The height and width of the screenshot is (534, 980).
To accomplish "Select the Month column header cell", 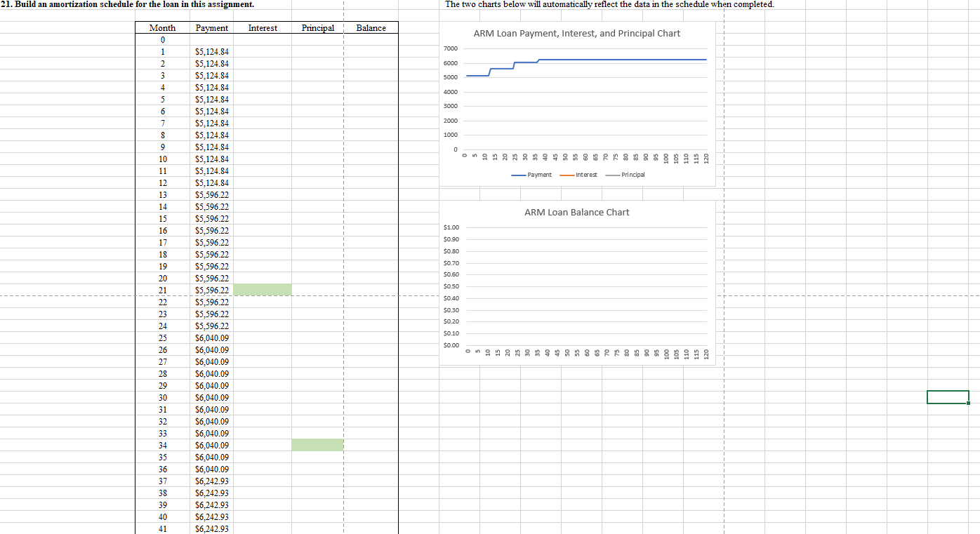I will pos(161,28).
